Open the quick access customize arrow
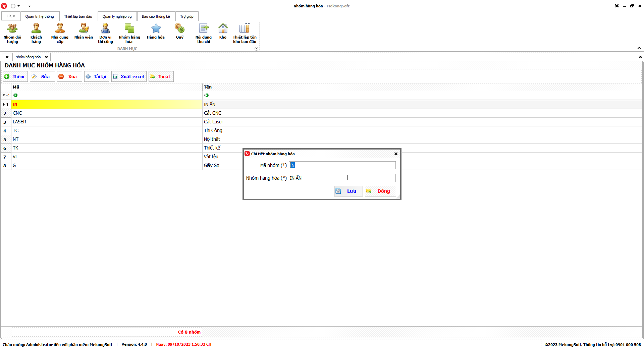 tap(29, 6)
